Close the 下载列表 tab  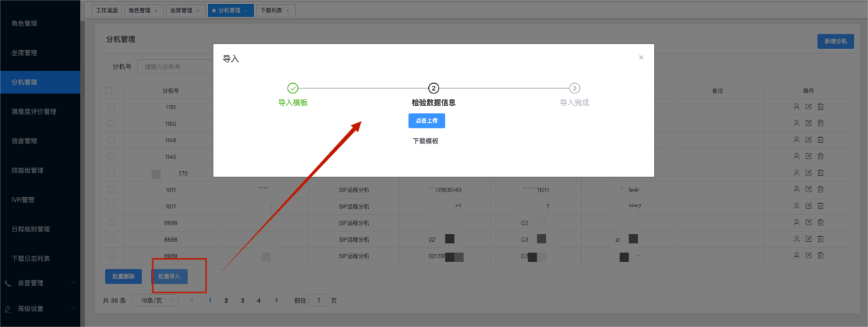[x=288, y=10]
